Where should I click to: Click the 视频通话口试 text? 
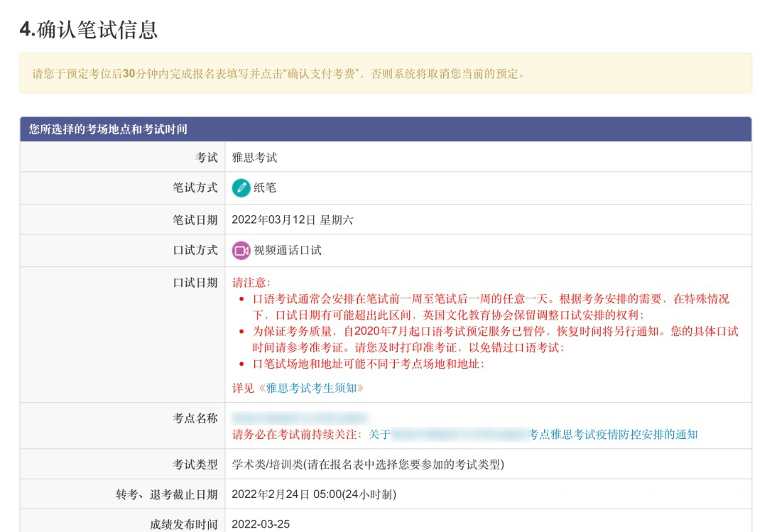(288, 251)
